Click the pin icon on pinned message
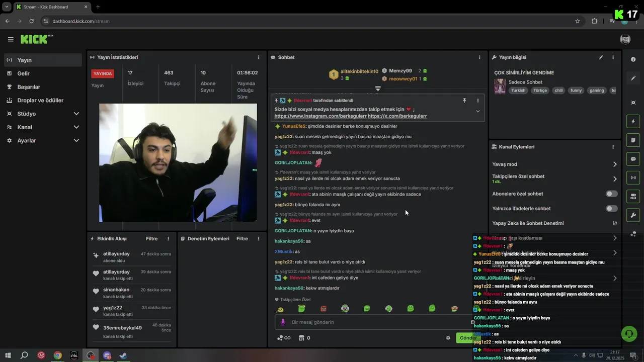This screenshot has height=362, width=644. (464, 101)
